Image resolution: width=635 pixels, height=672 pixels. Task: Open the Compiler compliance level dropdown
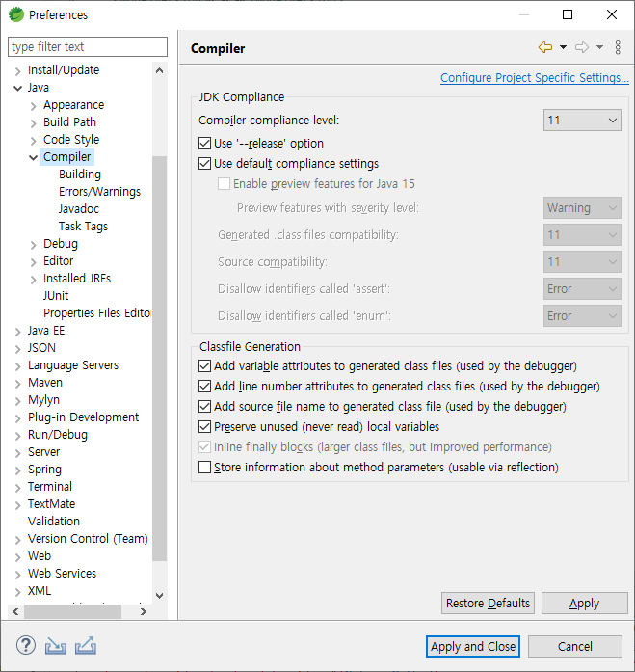(582, 120)
